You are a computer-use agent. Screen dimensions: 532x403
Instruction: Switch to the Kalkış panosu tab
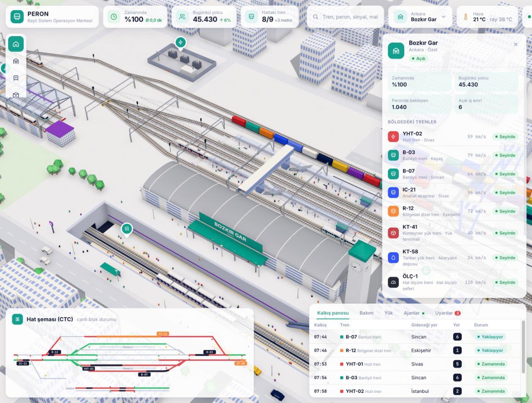[x=333, y=313]
